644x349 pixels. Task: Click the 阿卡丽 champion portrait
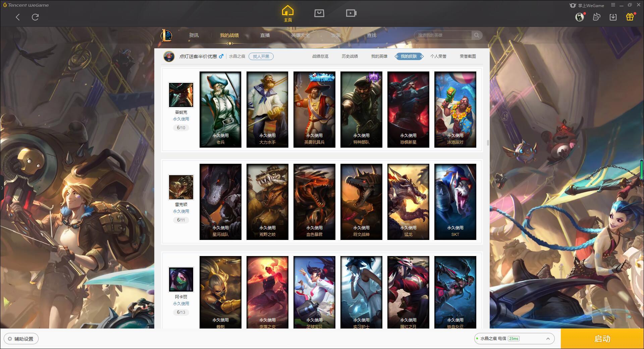181,280
